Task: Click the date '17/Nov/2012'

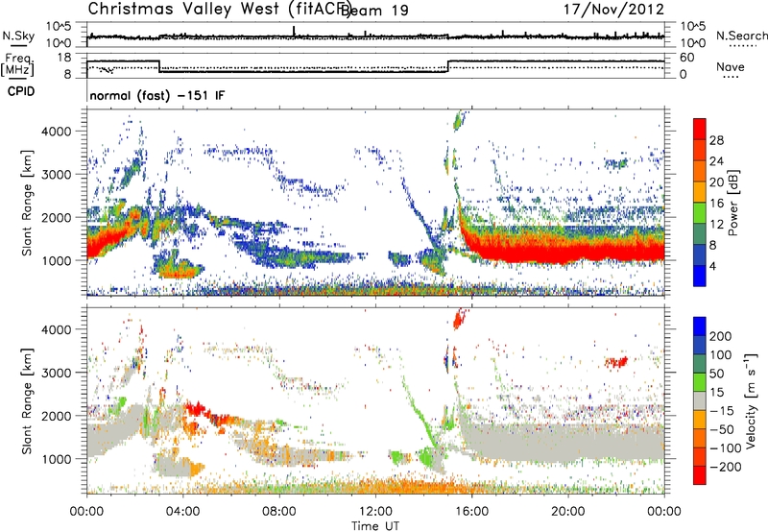Action: pos(613,9)
